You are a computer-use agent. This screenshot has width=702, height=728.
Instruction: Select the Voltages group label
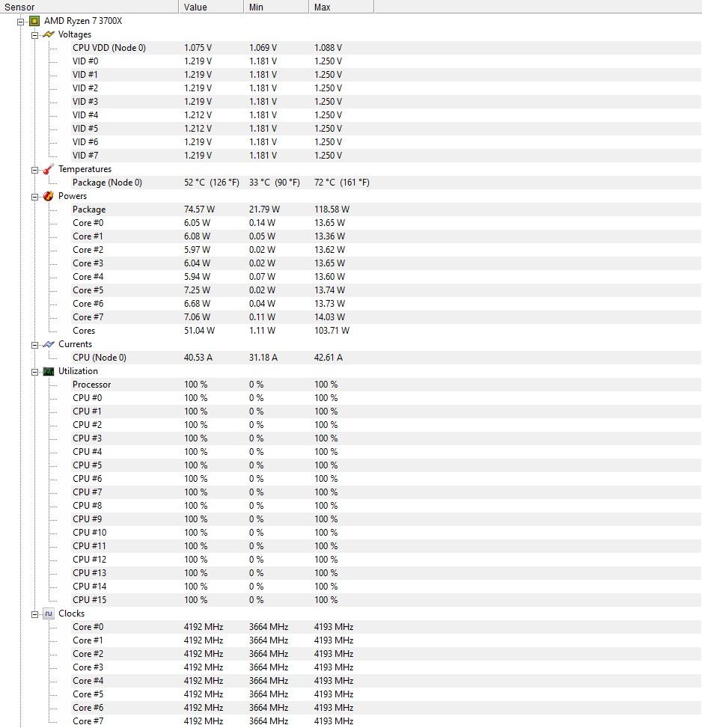point(75,34)
